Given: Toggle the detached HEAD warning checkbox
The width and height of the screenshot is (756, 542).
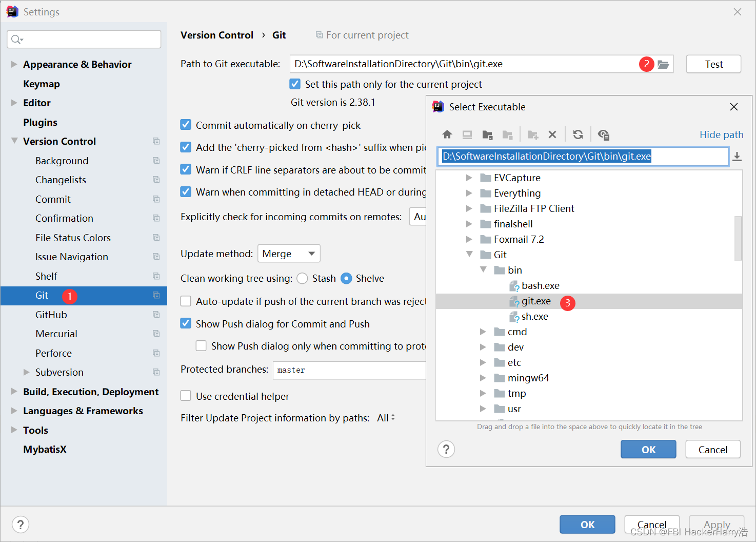Looking at the screenshot, I should tap(186, 192).
